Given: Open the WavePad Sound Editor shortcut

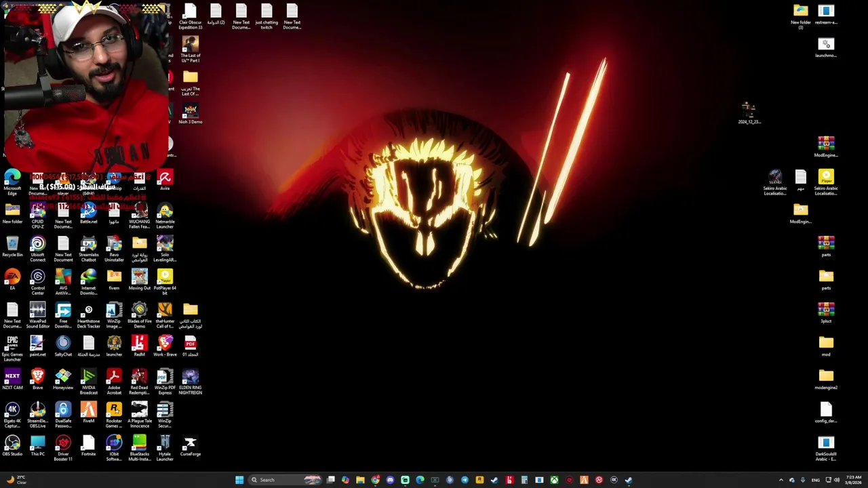Looking at the screenshot, I should 38,316.
